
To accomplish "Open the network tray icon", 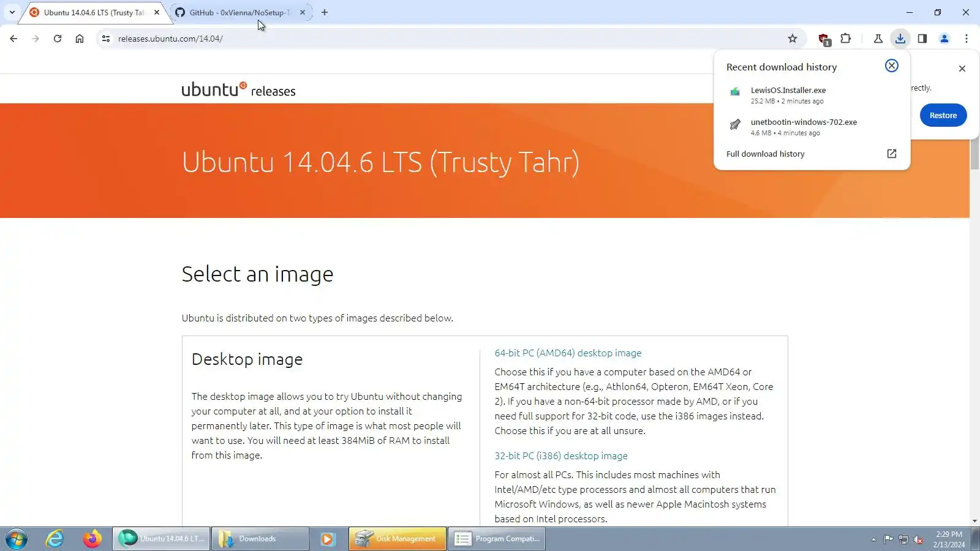I will pyautogui.click(x=903, y=539).
